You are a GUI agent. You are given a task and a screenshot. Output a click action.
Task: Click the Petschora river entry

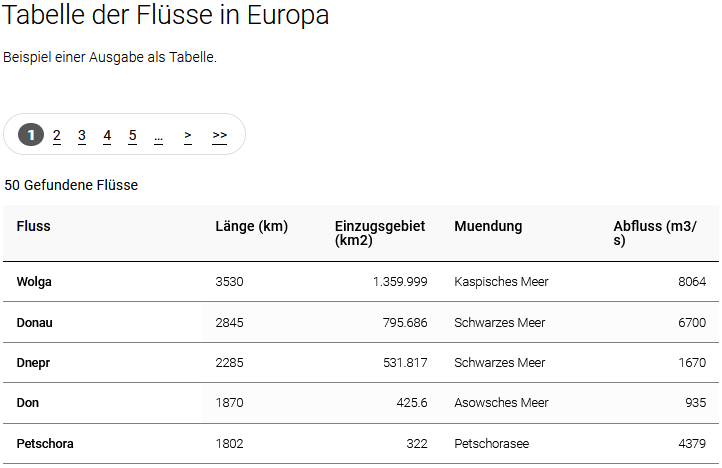pyautogui.click(x=45, y=443)
